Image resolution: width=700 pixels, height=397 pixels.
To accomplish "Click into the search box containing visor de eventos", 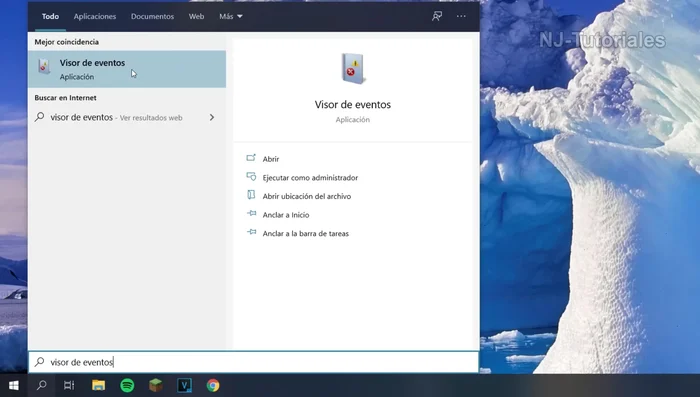I will [254, 362].
